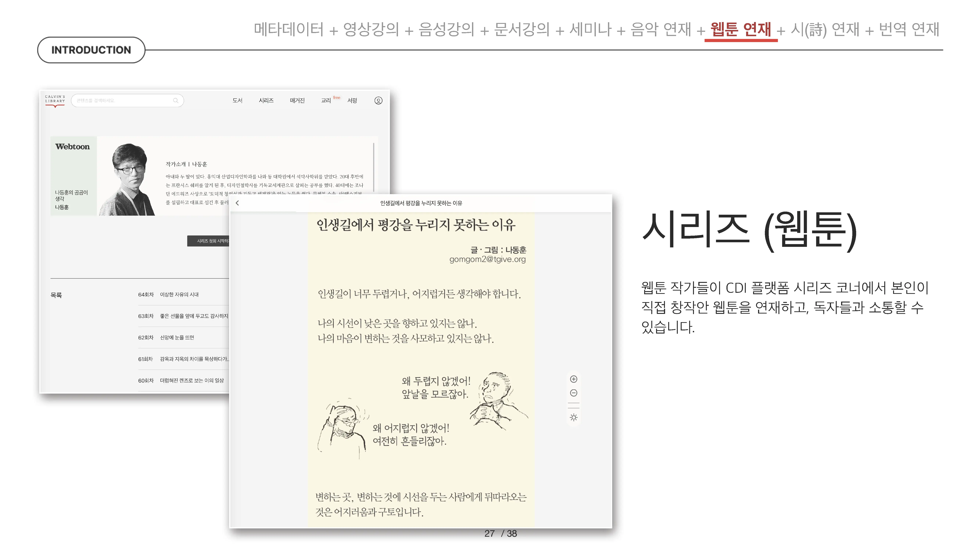Click the author bio scrollbar

(374, 167)
